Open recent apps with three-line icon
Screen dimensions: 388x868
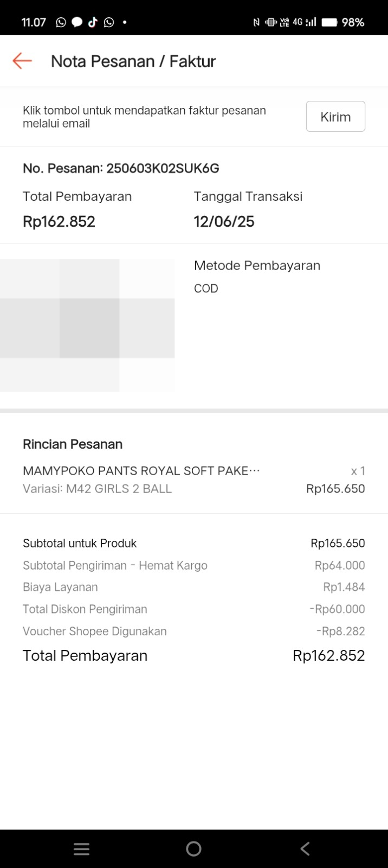(x=81, y=849)
